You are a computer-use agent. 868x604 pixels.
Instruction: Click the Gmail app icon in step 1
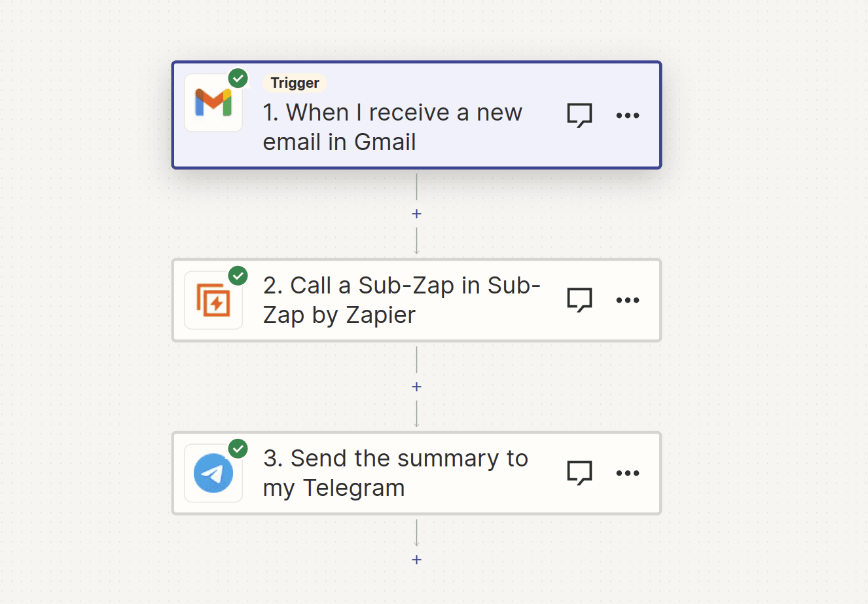(213, 103)
